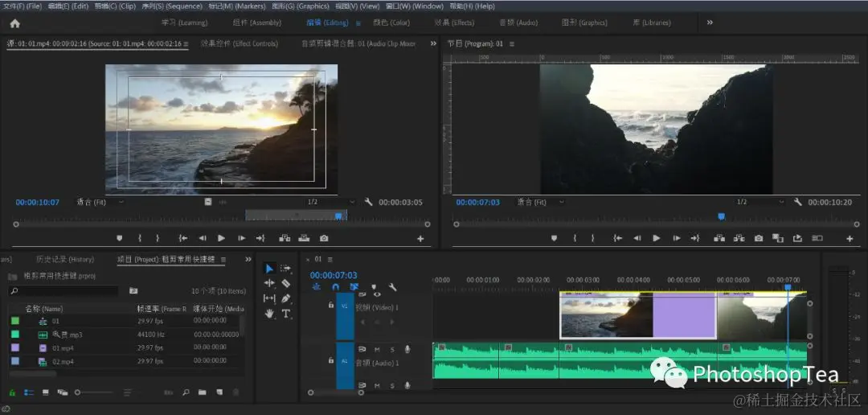
Task: Click Find magnifier at Project panel bottom
Action: [x=186, y=392]
